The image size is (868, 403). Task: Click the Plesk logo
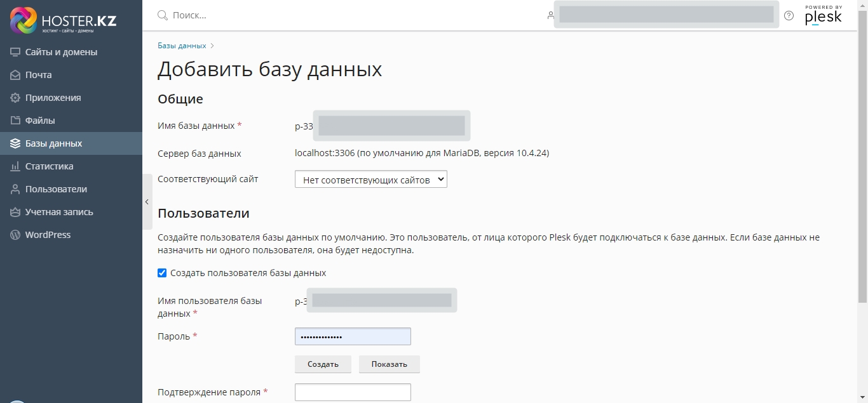click(x=823, y=16)
